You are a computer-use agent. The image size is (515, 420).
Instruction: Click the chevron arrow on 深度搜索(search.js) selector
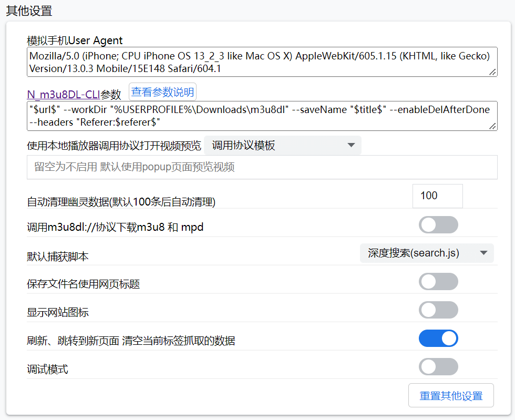click(x=483, y=253)
